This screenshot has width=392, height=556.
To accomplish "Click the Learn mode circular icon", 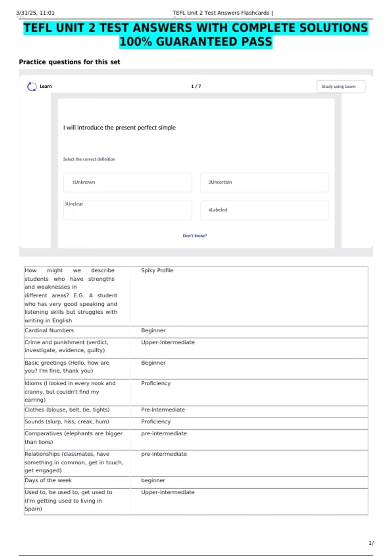I will [32, 86].
